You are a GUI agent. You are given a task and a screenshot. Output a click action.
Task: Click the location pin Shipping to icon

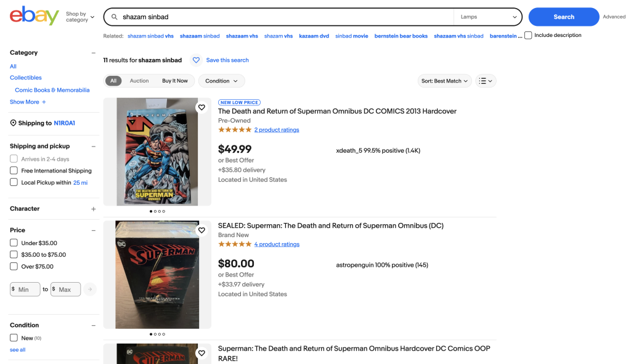pyautogui.click(x=14, y=123)
